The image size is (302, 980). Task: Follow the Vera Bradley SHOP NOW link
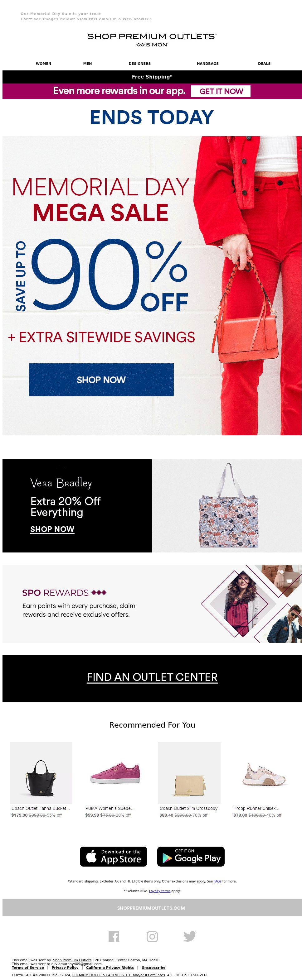click(52, 529)
